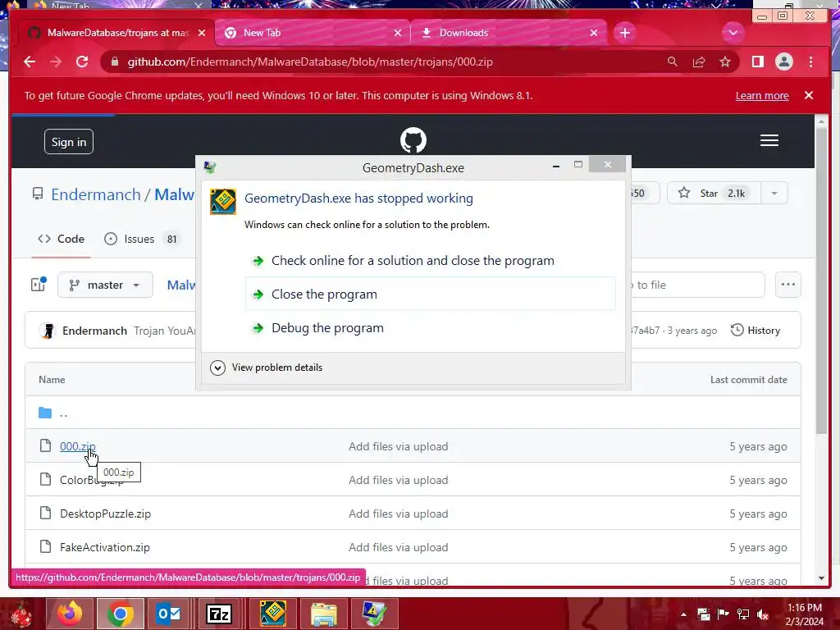This screenshot has width=840, height=630.
Task: Close the Downloads tab
Action: coord(594,33)
